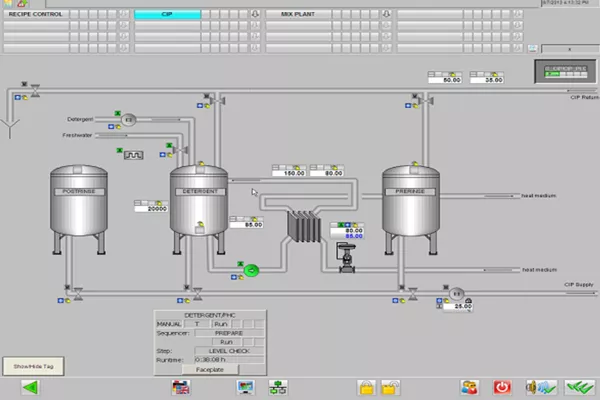
Task: Click the open padlock icon
Action: click(x=391, y=387)
